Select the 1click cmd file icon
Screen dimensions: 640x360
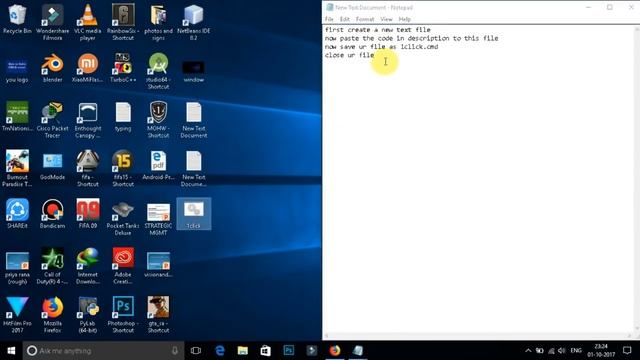[193, 214]
